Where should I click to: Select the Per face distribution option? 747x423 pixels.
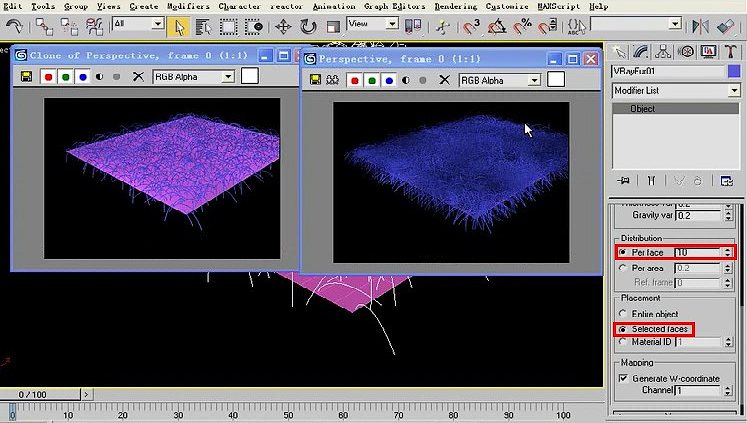(x=623, y=253)
